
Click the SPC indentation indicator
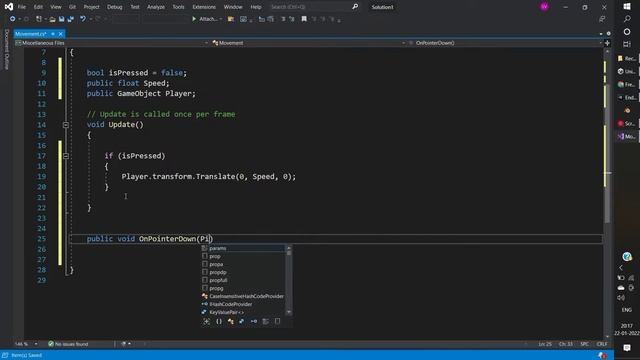click(584, 344)
